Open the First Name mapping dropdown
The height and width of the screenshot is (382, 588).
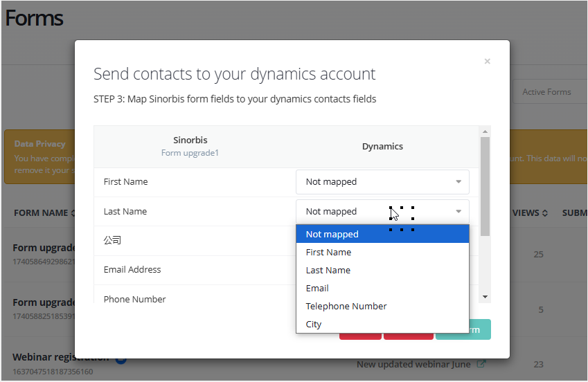382,182
